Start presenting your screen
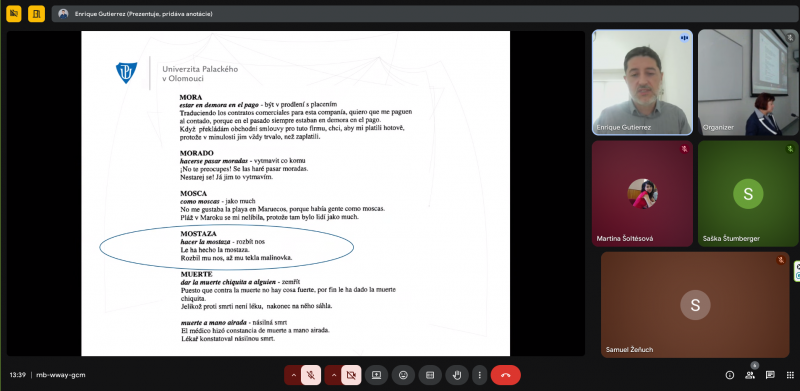Image resolution: width=800 pixels, height=391 pixels. [x=376, y=375]
